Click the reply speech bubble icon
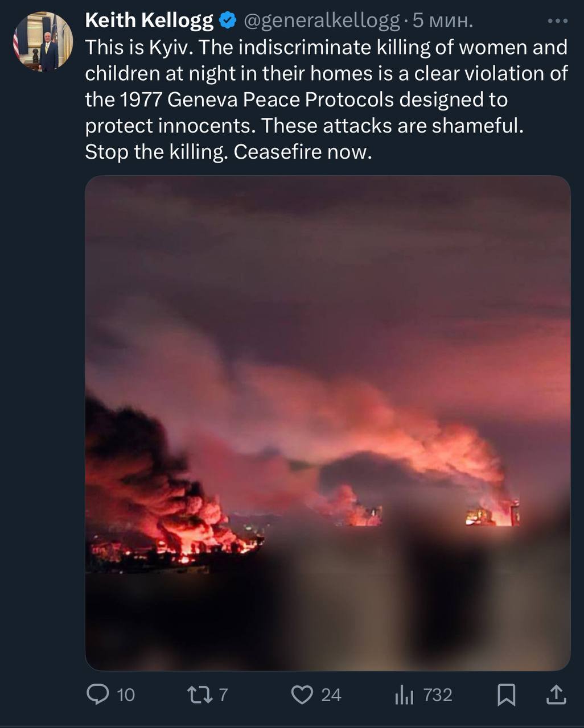The image size is (584, 728). [98, 694]
